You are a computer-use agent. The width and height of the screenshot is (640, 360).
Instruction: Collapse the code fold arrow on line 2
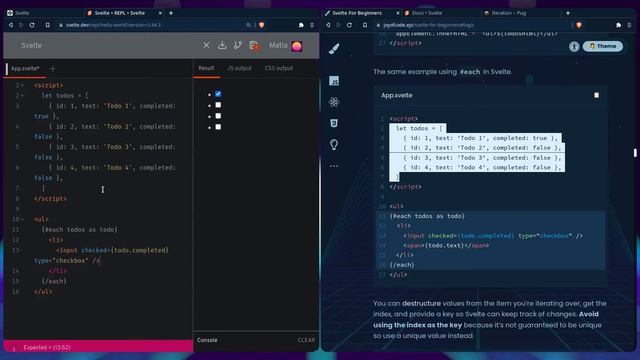pos(22,96)
